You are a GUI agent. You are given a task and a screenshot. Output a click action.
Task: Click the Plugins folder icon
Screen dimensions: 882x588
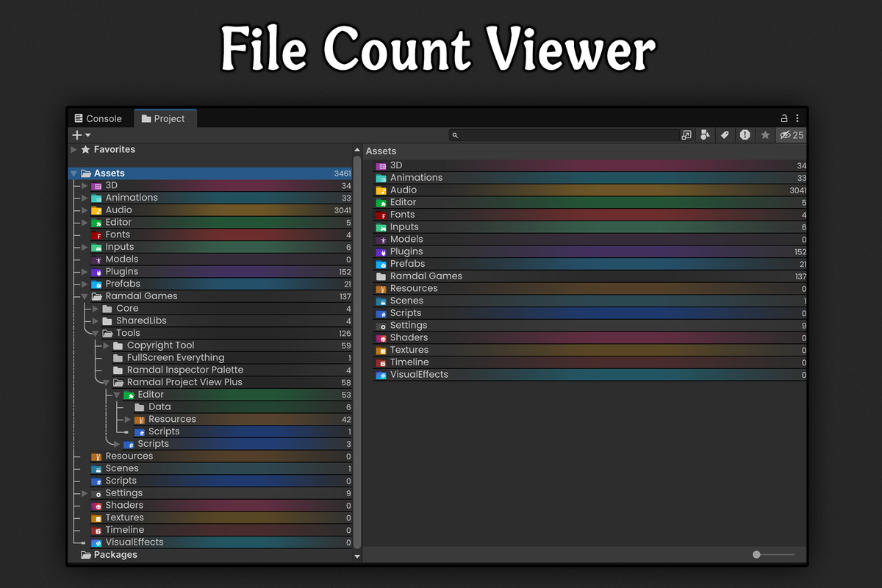coord(98,271)
